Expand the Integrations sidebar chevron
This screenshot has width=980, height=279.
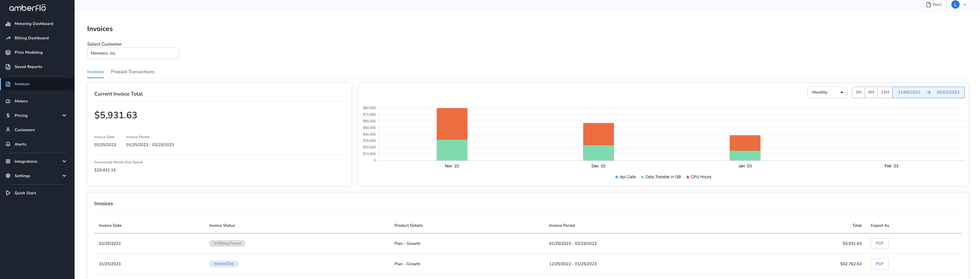coord(64,161)
